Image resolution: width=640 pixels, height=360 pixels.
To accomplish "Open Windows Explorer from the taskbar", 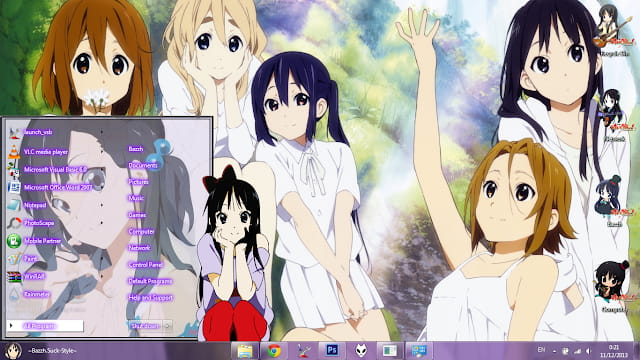I will click(245, 351).
